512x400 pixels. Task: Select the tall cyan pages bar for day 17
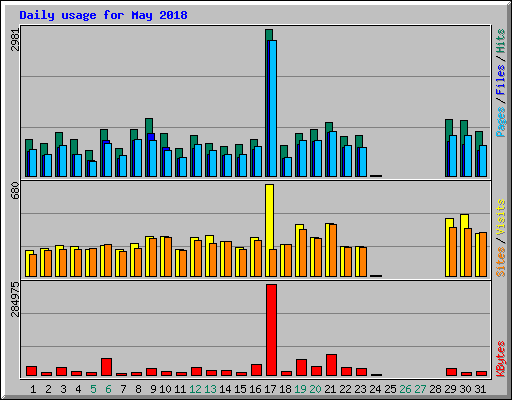[273, 108]
